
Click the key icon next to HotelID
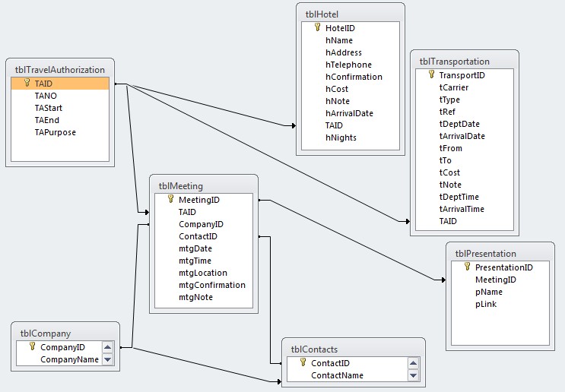coord(317,27)
